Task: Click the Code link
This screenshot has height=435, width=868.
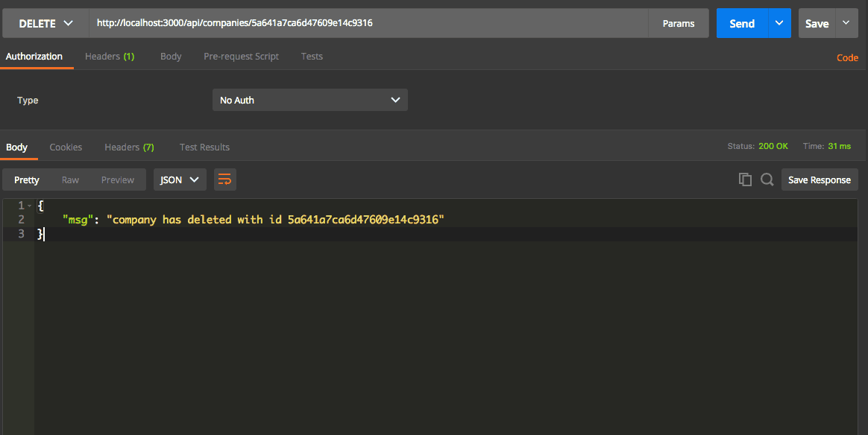Action: (847, 57)
